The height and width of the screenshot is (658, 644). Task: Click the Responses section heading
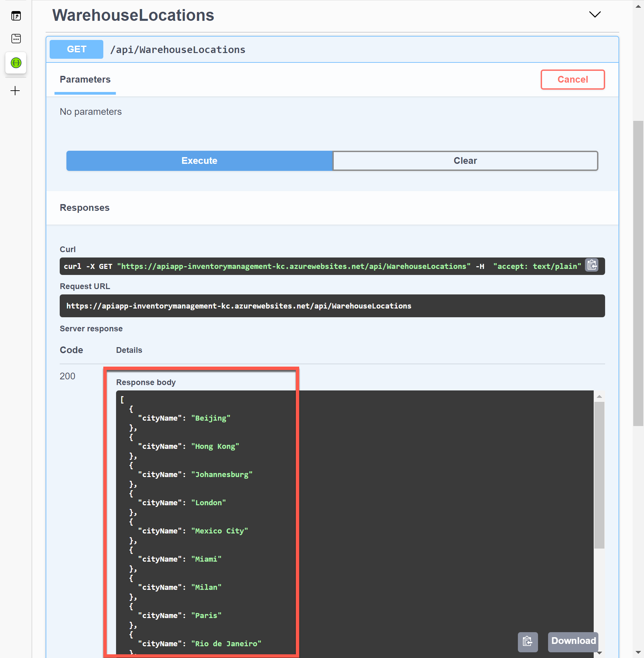pyautogui.click(x=85, y=207)
